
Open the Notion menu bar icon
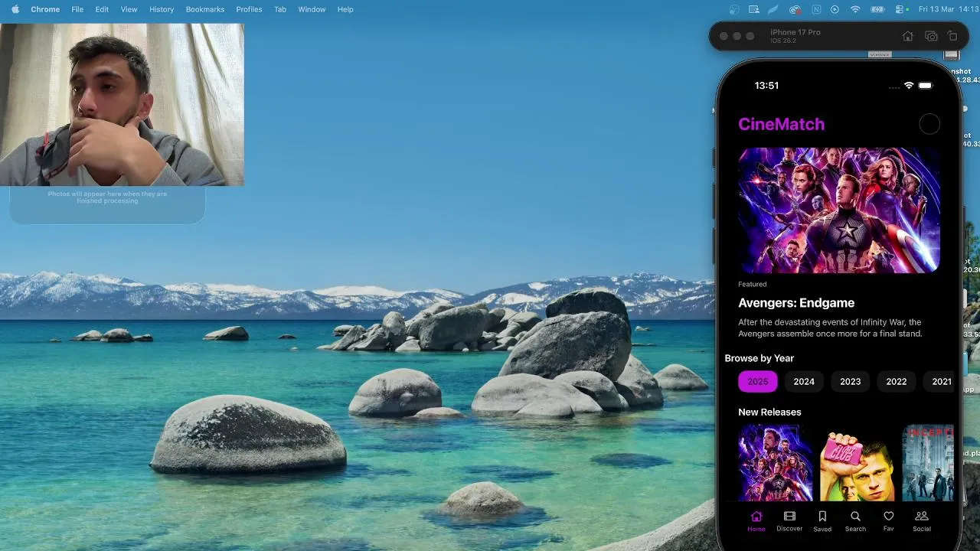point(816,9)
